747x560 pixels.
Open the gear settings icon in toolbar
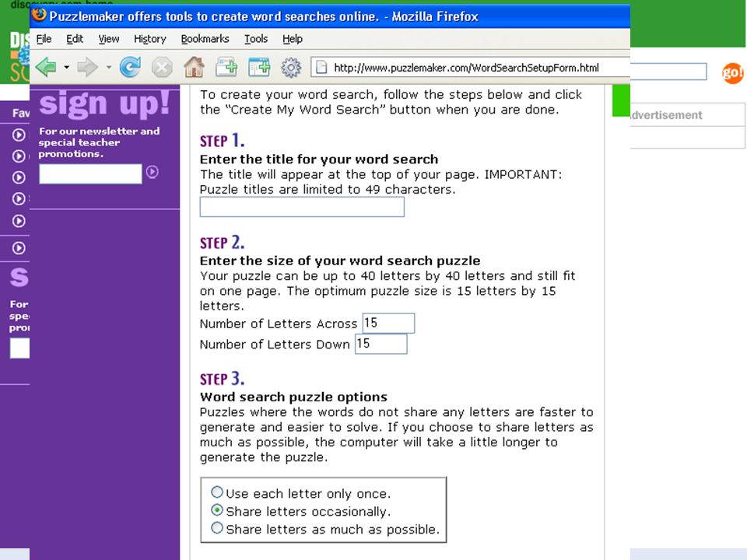click(x=290, y=68)
